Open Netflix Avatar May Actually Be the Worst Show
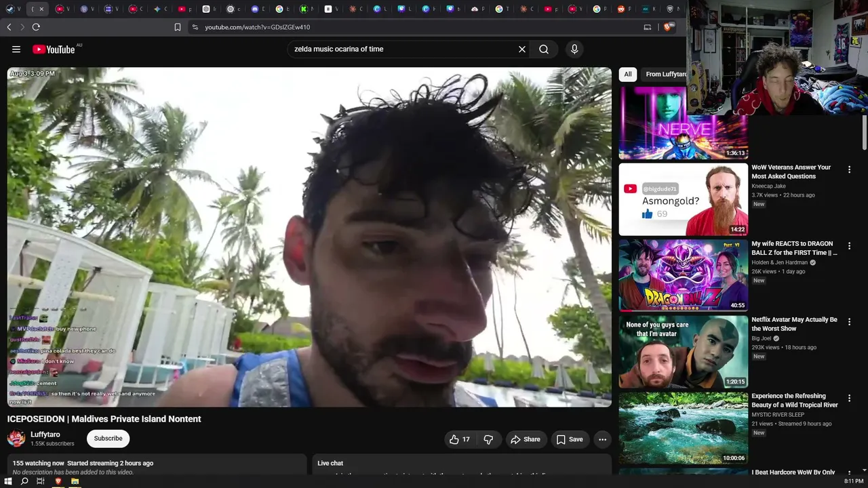This screenshot has width=868, height=488. (x=794, y=324)
